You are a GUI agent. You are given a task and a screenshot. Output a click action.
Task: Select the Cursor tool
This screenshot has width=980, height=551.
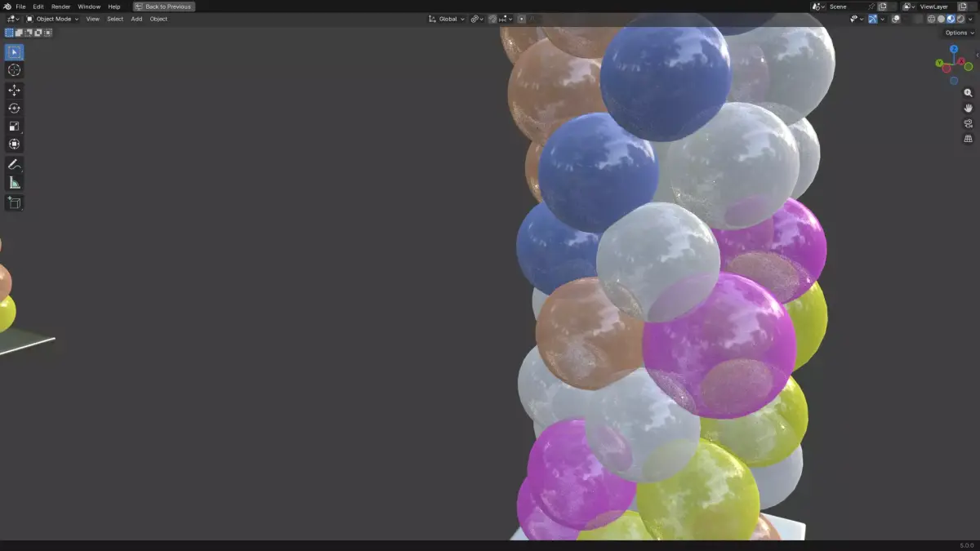click(x=14, y=70)
